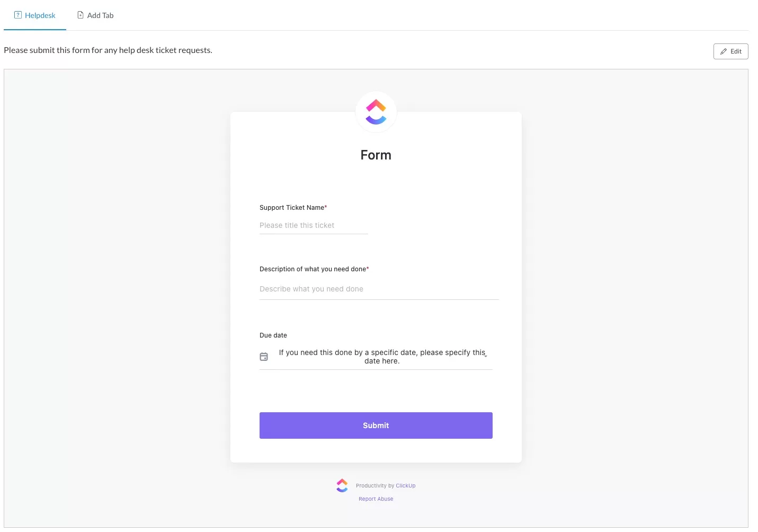Focus the Support Ticket Name input field
The width and height of the screenshot is (758, 532).
[x=314, y=226]
